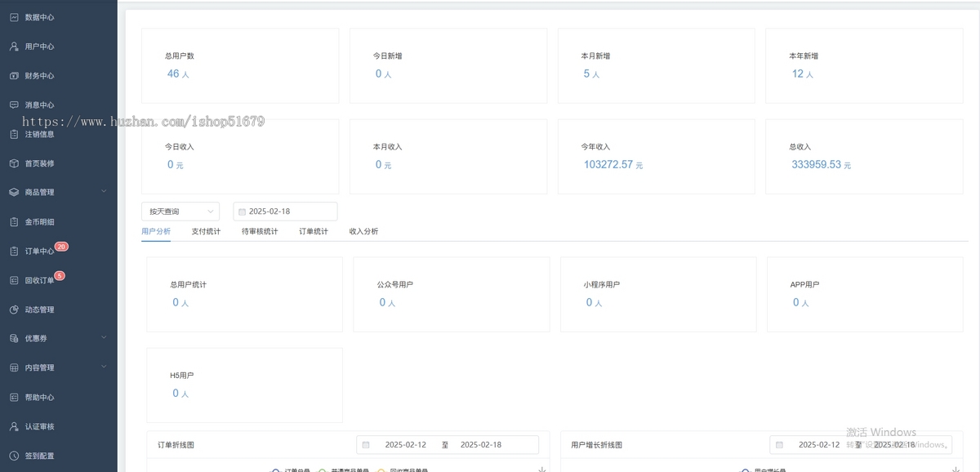This screenshot has width=980, height=472.
Task: Download the 用户增长折线图 chart image
Action: (x=955, y=469)
